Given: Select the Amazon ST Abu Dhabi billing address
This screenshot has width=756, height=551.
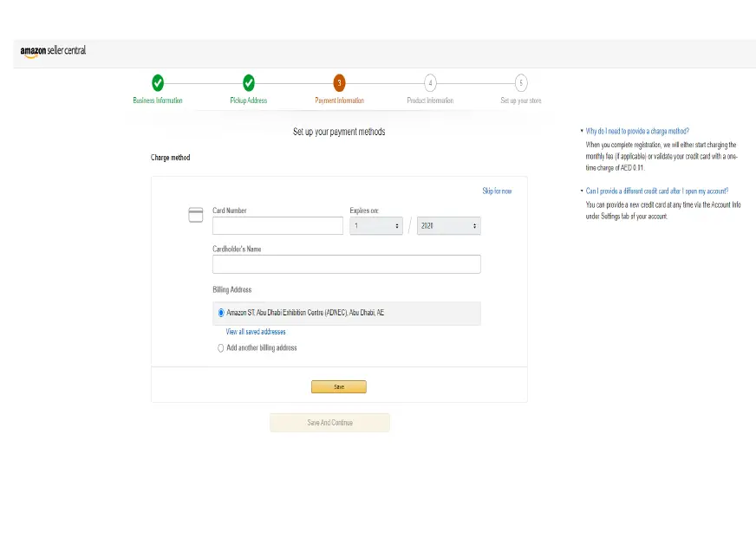Looking at the screenshot, I should pyautogui.click(x=221, y=313).
